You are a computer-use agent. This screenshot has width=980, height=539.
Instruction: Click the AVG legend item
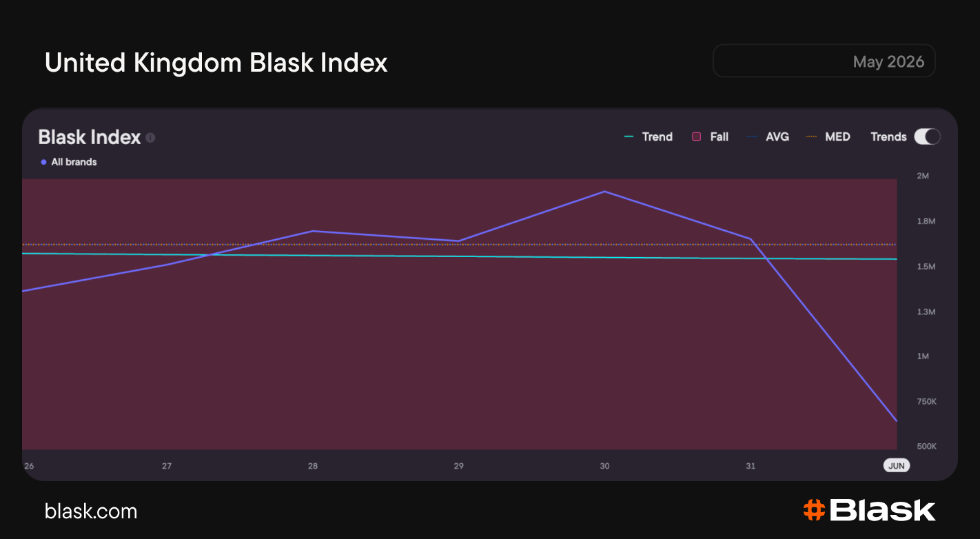[768, 136]
